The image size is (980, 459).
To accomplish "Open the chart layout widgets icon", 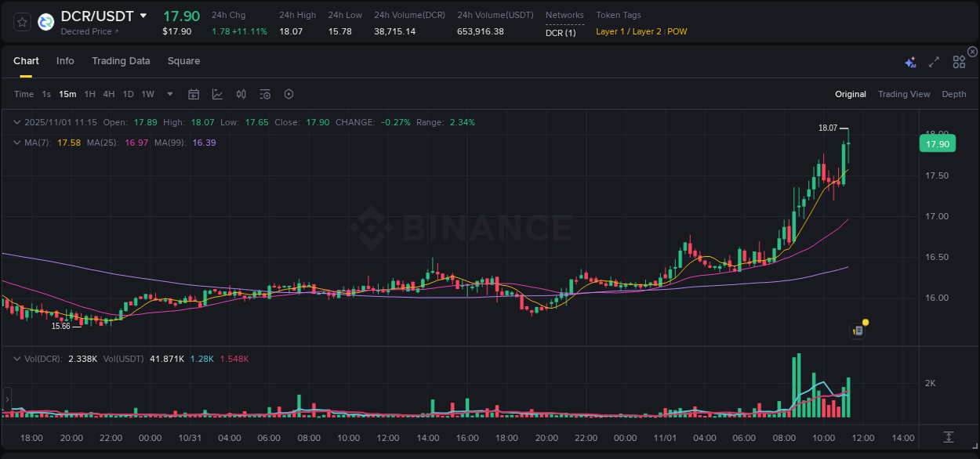I will pyautogui.click(x=958, y=61).
